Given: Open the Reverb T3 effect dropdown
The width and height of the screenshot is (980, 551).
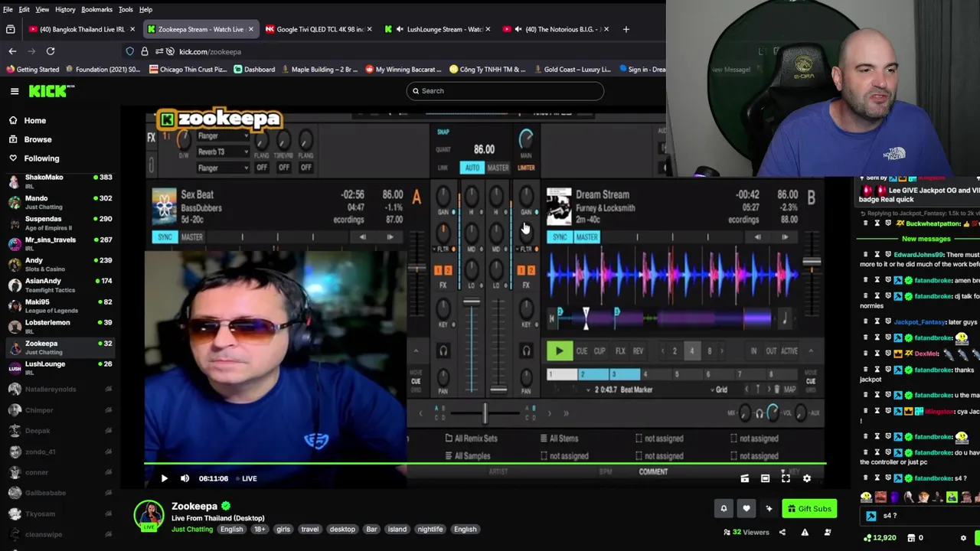Looking at the screenshot, I should coord(222,152).
